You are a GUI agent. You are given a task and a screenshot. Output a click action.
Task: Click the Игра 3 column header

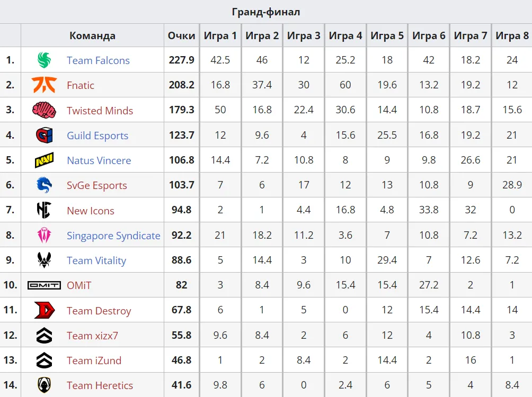304,35
